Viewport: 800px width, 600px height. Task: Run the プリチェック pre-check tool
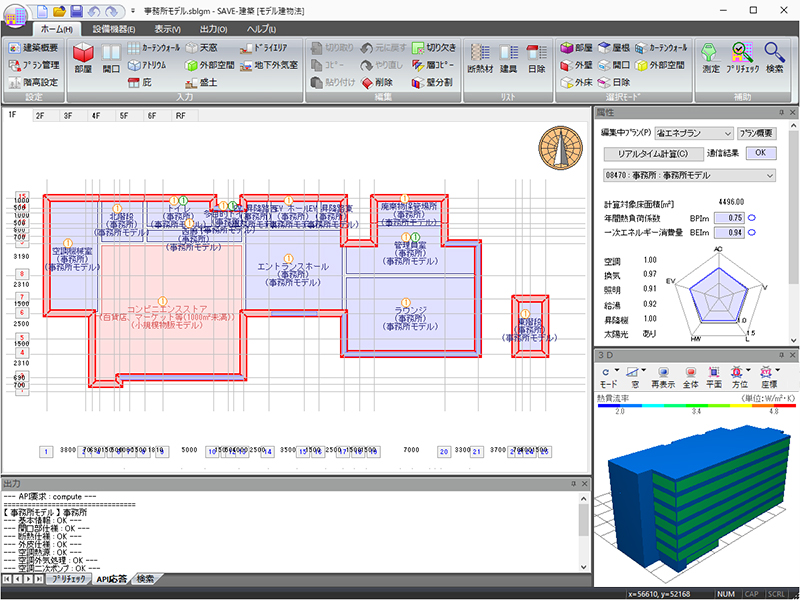pyautogui.click(x=741, y=62)
